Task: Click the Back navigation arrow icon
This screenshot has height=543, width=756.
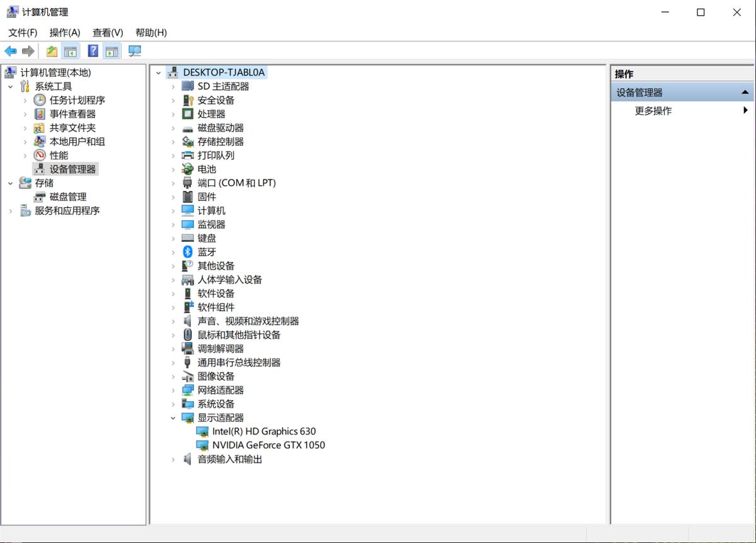Action: click(x=10, y=50)
